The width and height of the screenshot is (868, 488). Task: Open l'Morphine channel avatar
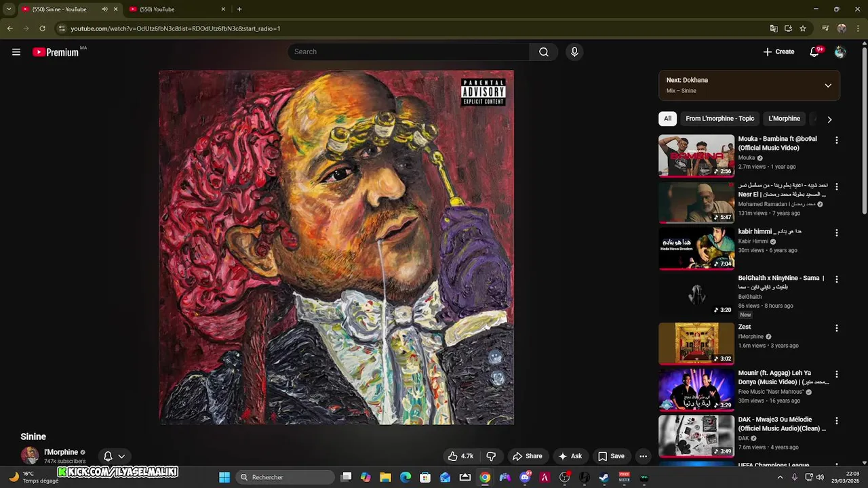click(30, 456)
